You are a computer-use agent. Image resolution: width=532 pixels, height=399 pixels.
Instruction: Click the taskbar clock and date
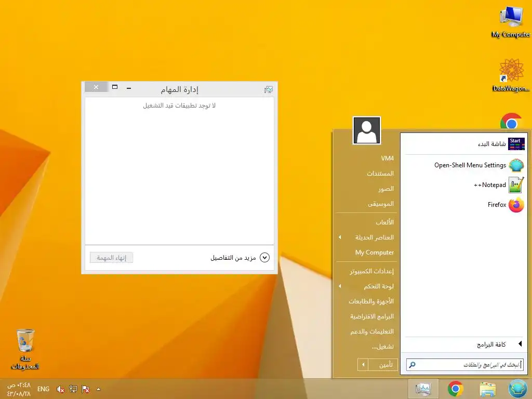(x=19, y=389)
